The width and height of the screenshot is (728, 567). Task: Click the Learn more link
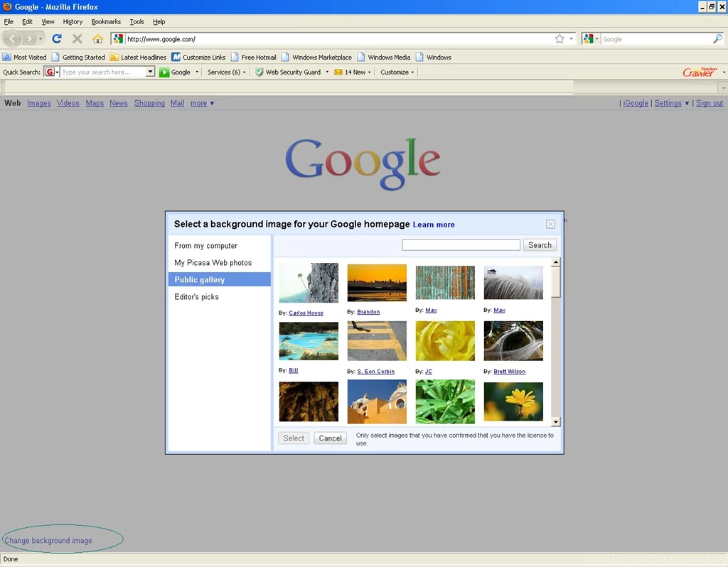point(434,225)
